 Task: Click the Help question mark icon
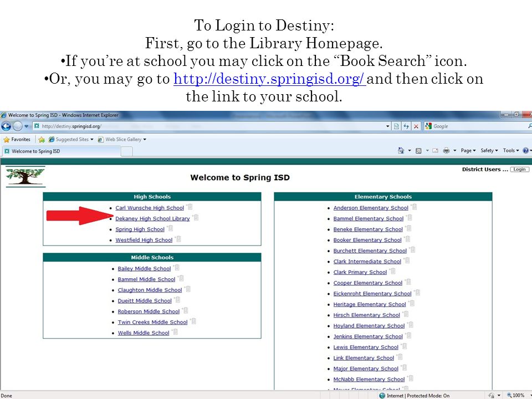tap(526, 151)
